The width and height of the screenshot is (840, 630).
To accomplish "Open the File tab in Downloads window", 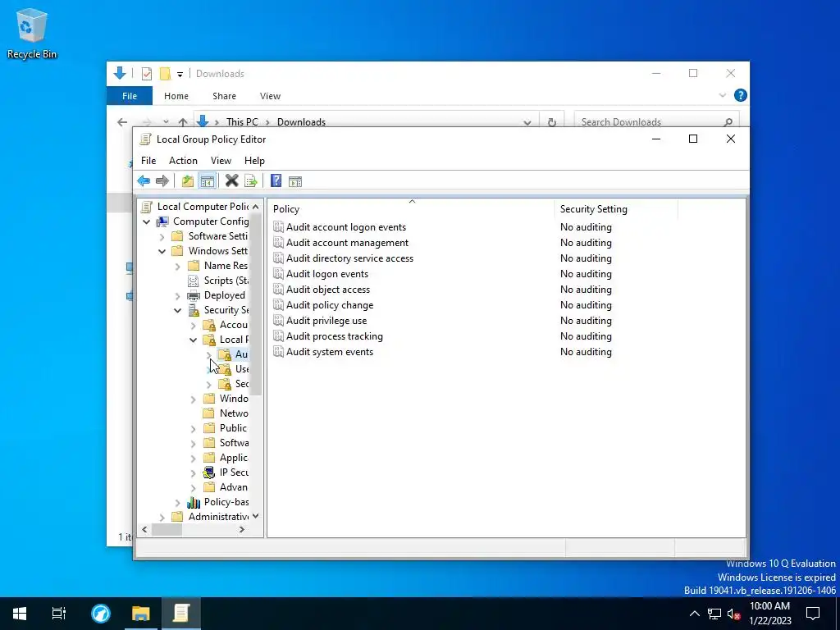I will click(x=130, y=96).
